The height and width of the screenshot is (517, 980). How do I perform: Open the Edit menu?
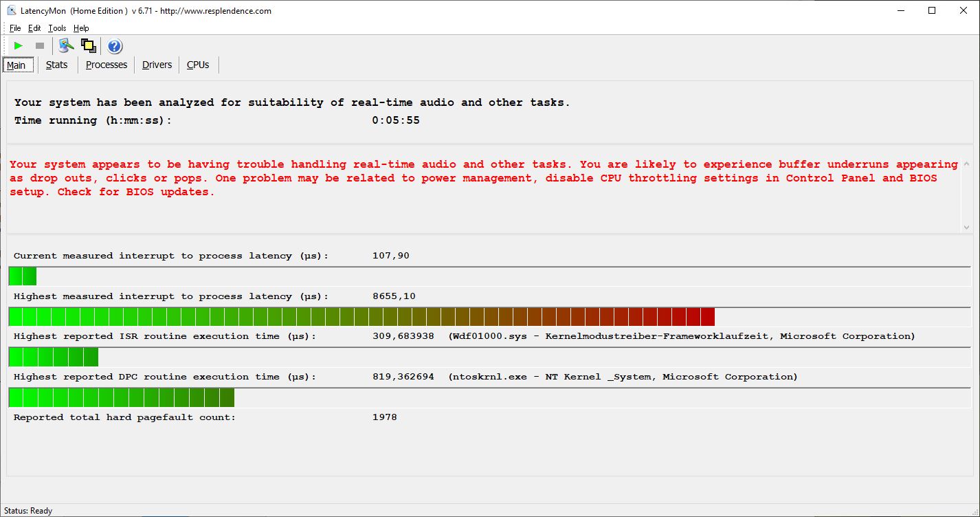(x=34, y=28)
